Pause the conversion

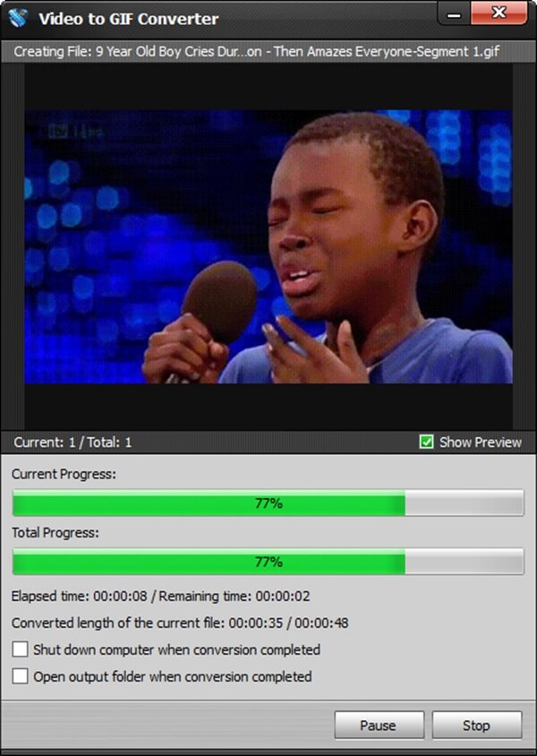379,726
